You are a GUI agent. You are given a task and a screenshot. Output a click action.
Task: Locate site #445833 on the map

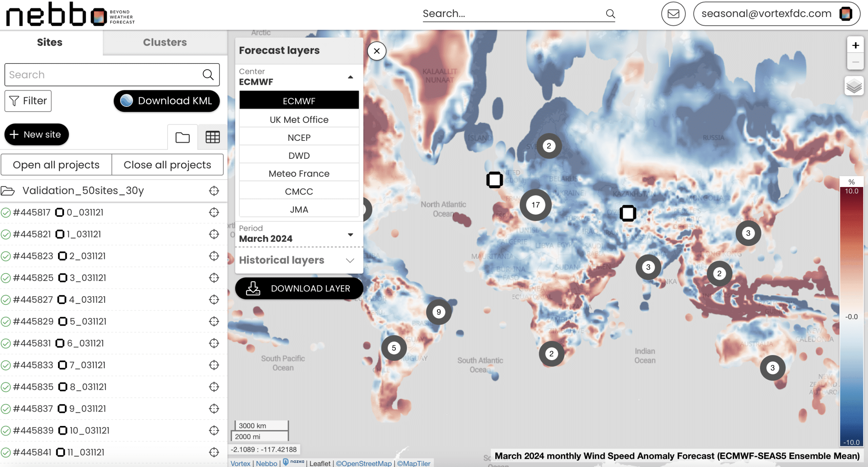pos(214,365)
